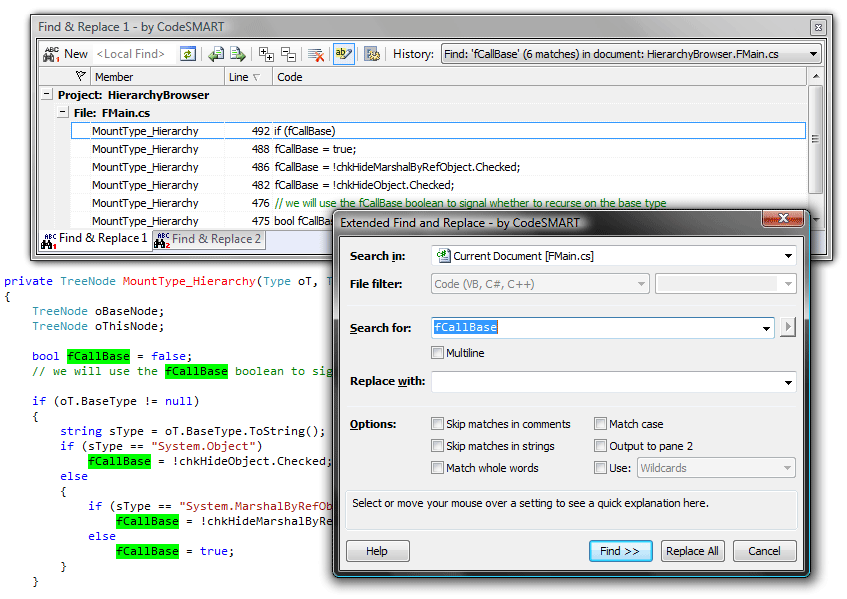
Task: Select result row at line 486
Action: point(438,167)
